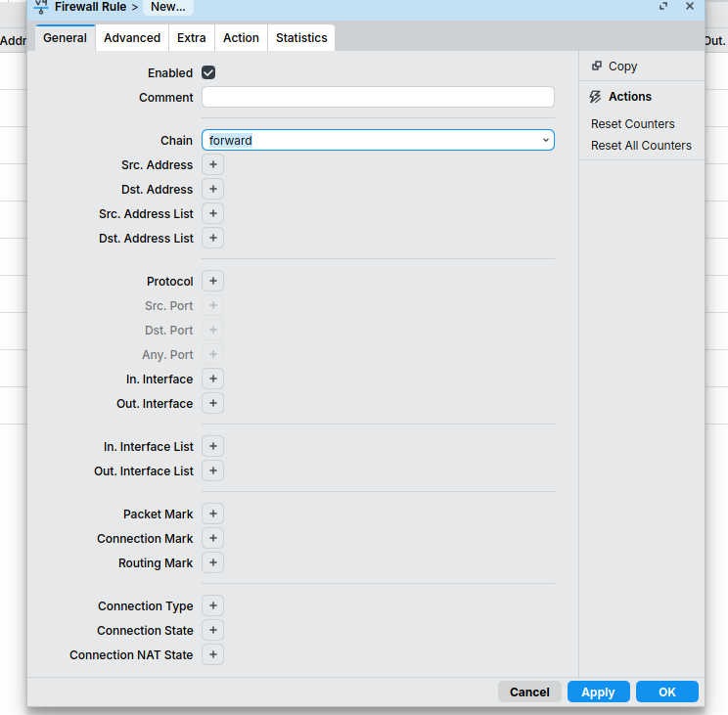Image resolution: width=728 pixels, height=715 pixels.
Task: Click the firewall rule icon in title bar
Action: click(x=41, y=7)
